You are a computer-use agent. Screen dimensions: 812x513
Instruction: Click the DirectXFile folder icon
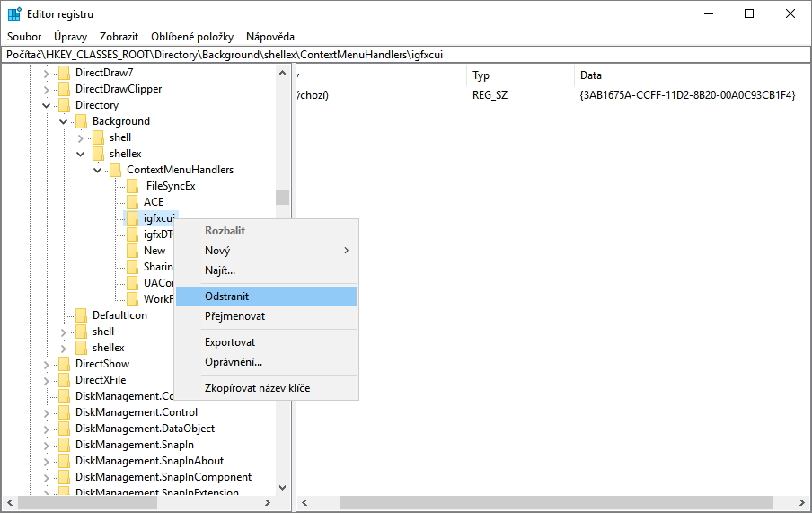point(64,380)
